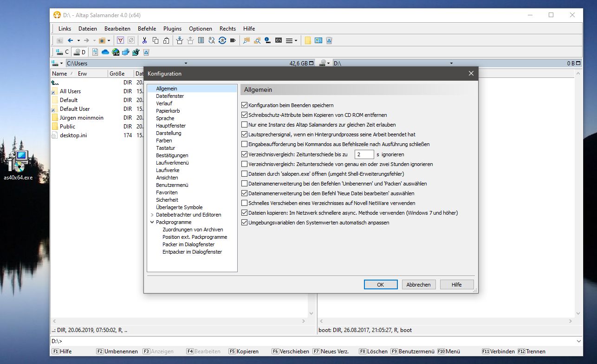
Task: Click the file list properties icon
Action: pyautogui.click(x=201, y=40)
